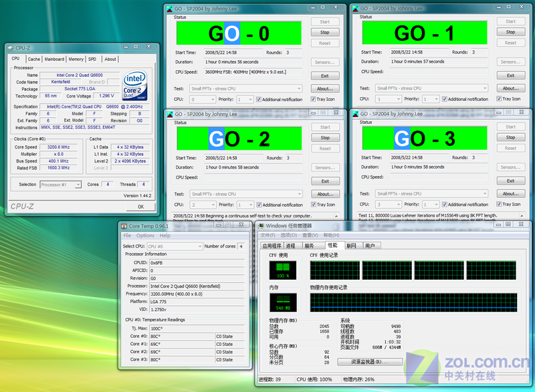
Task: Open the Test dropdown in GO-0 window
Action: pos(245,89)
